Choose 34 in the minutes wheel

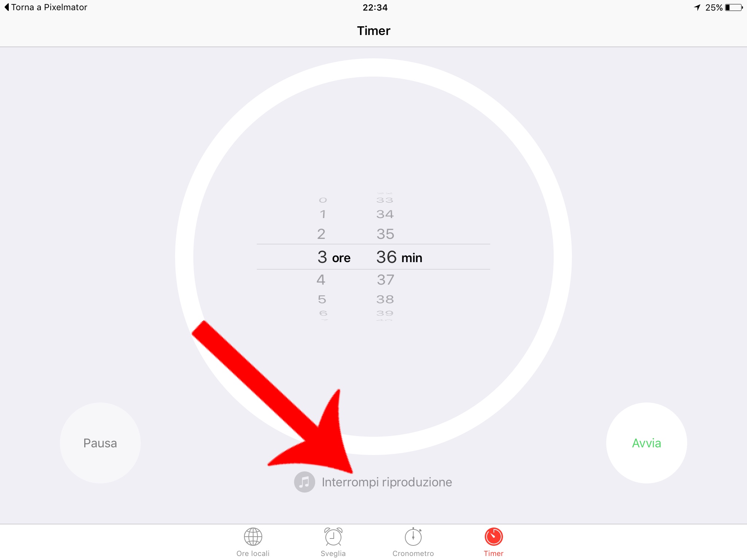[385, 214]
